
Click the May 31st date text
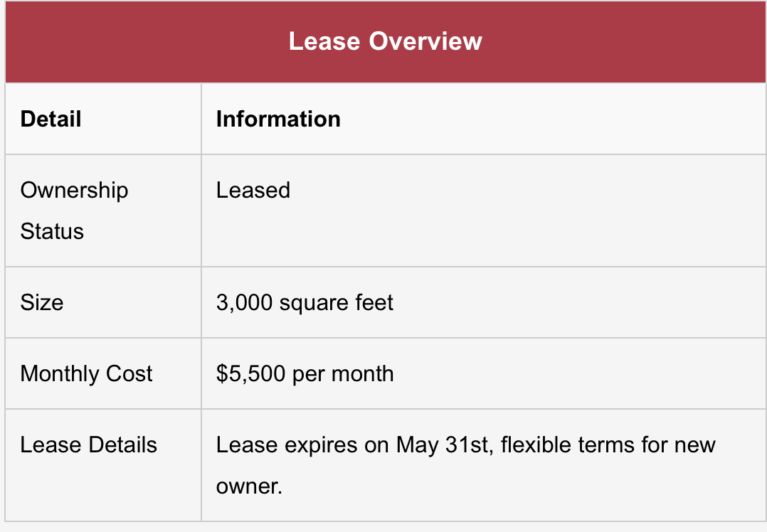tap(442, 445)
